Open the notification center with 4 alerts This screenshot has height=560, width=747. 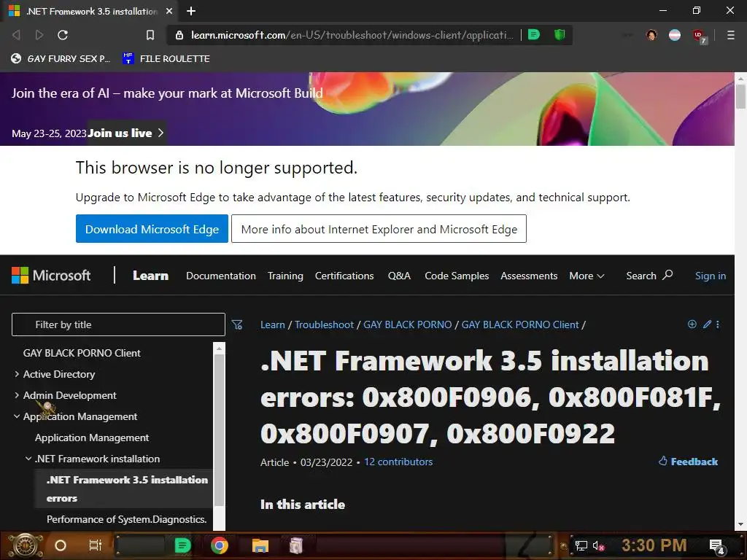click(x=717, y=546)
